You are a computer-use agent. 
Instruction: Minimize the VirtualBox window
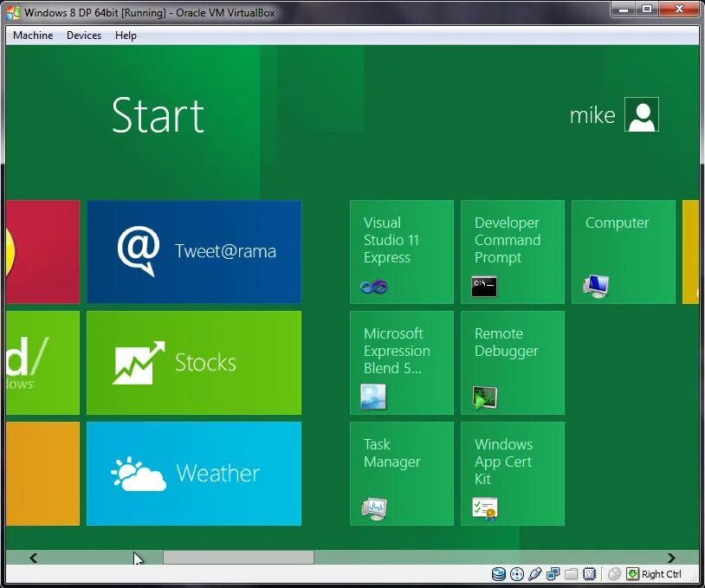click(624, 9)
